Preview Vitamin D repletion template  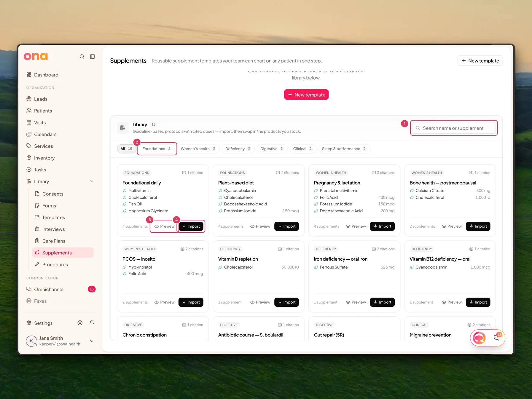coord(260,302)
